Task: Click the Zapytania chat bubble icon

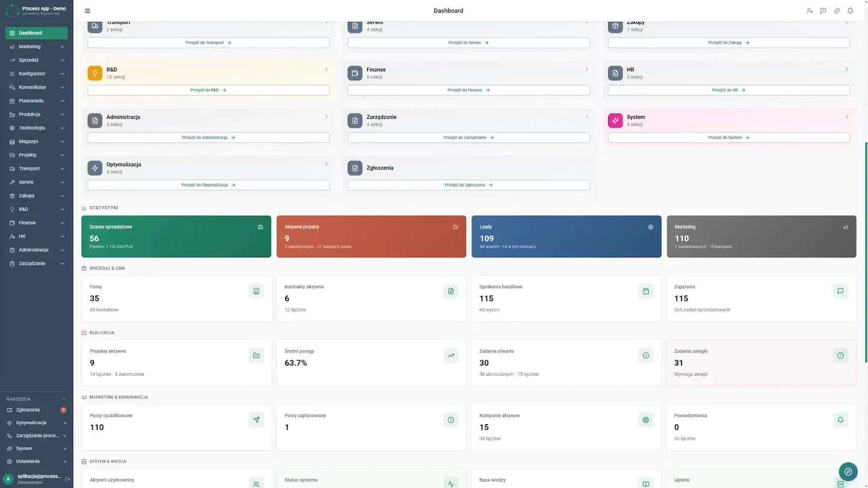Action: (x=840, y=291)
